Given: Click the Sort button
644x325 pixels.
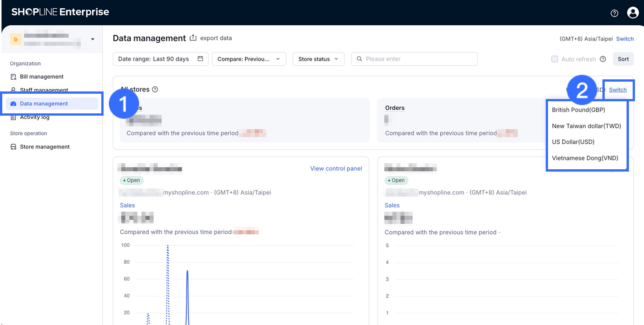Looking at the screenshot, I should point(623,59).
